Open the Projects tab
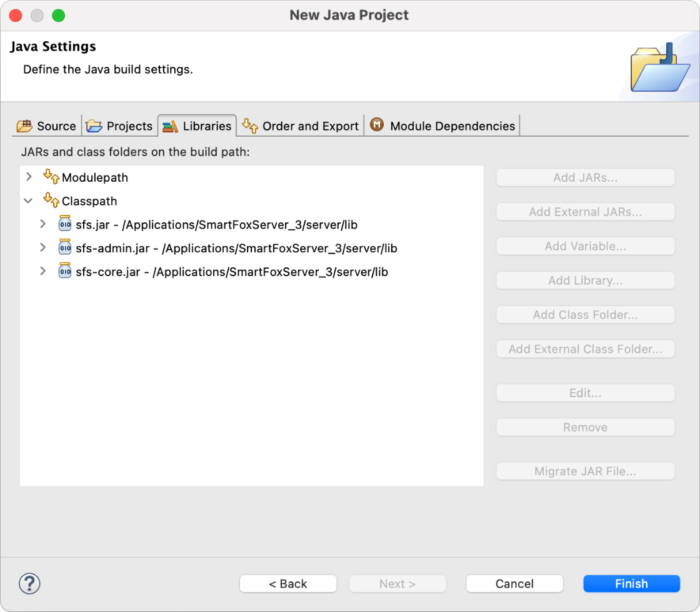This screenshot has width=700, height=612. coord(119,126)
